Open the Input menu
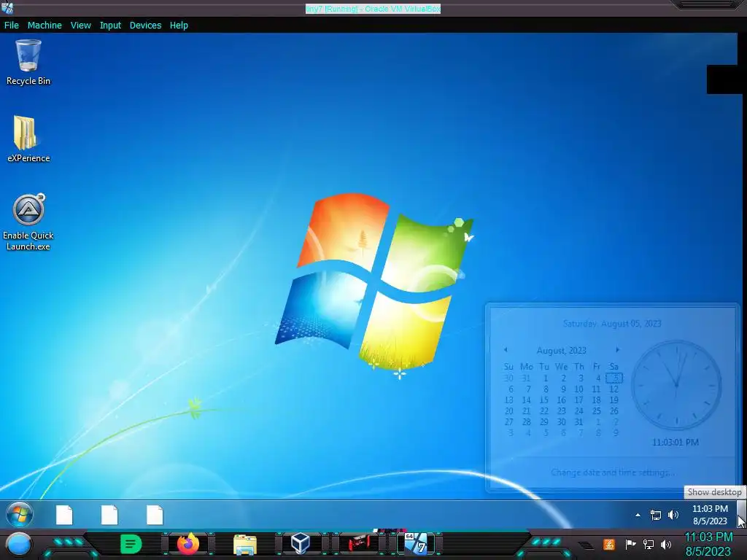The width and height of the screenshot is (747, 560). coord(110,26)
